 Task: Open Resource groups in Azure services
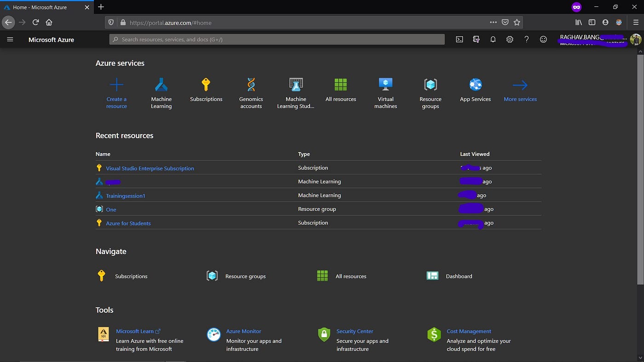tap(431, 85)
